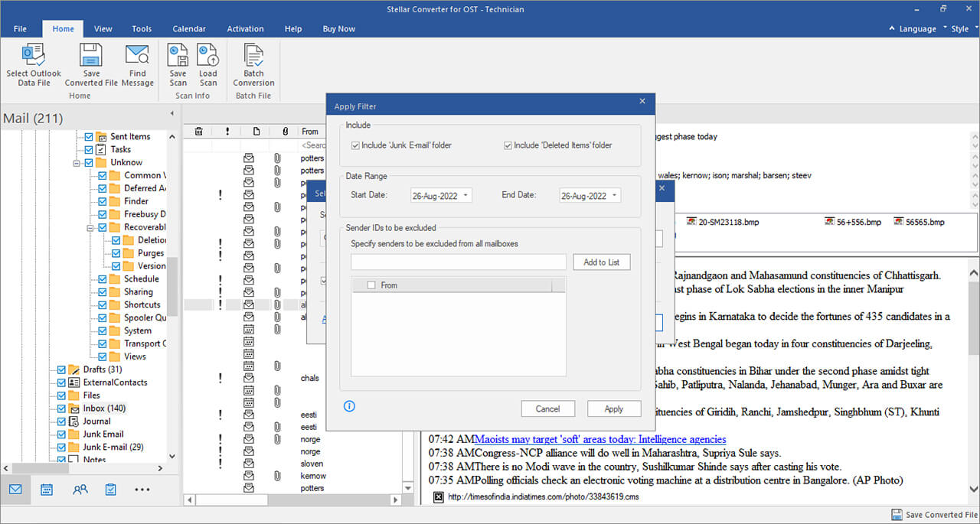This screenshot has width=980, height=524.
Task: Switch to the Calendar ribbon tab
Action: (189, 29)
